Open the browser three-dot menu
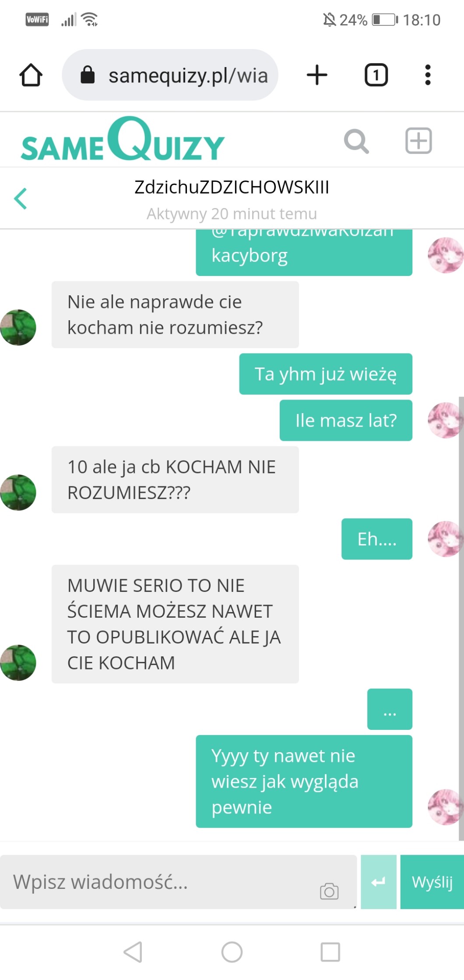The width and height of the screenshot is (464, 980). point(428,75)
